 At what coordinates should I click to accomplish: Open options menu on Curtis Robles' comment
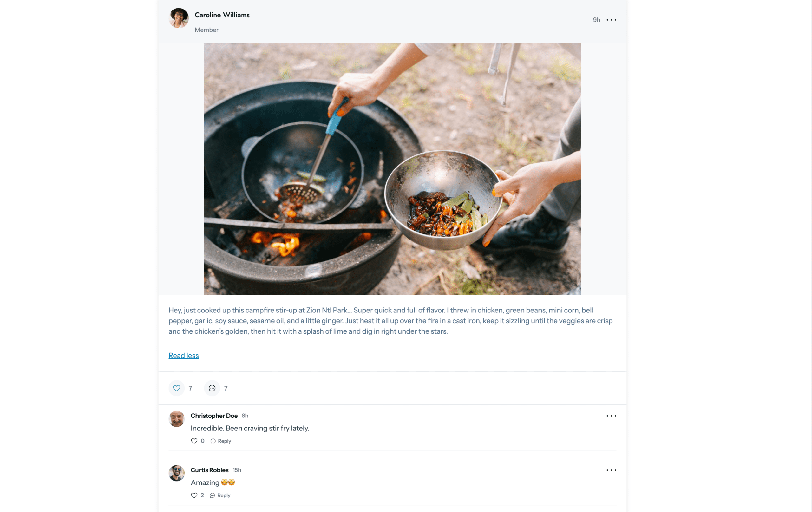tap(611, 470)
